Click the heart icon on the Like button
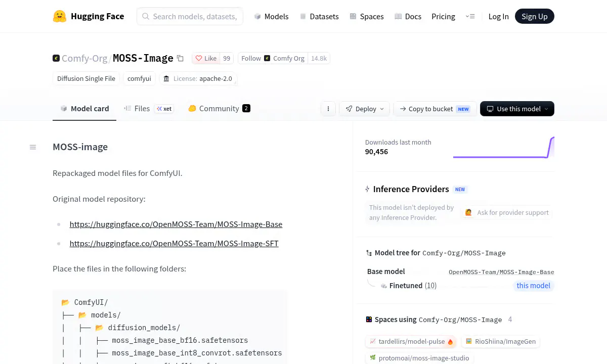Viewport: 607px width, 364px height. click(x=199, y=58)
